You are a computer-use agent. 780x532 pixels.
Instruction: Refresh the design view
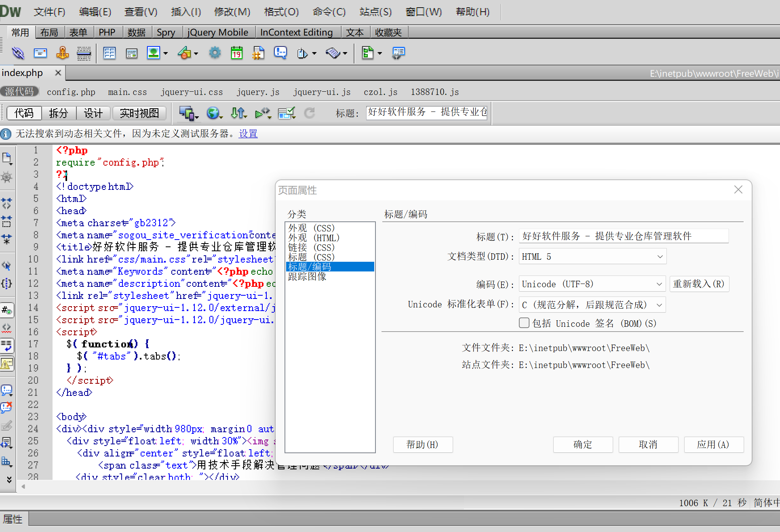click(x=309, y=113)
